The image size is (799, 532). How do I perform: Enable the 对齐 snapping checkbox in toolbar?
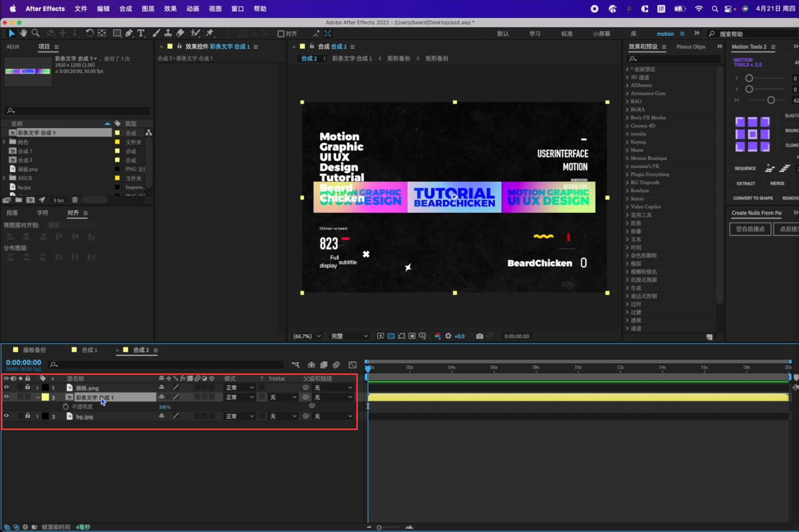point(281,33)
